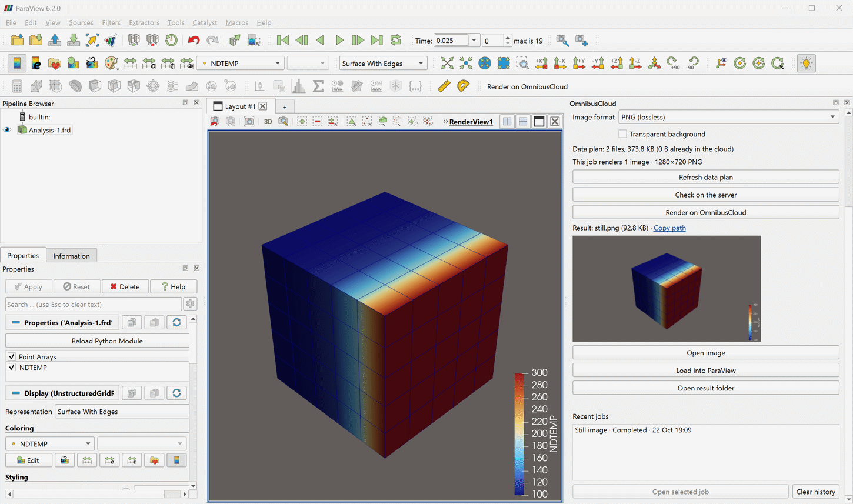Split RenderView horizontally
The height and width of the screenshot is (504, 853).
[x=507, y=121]
